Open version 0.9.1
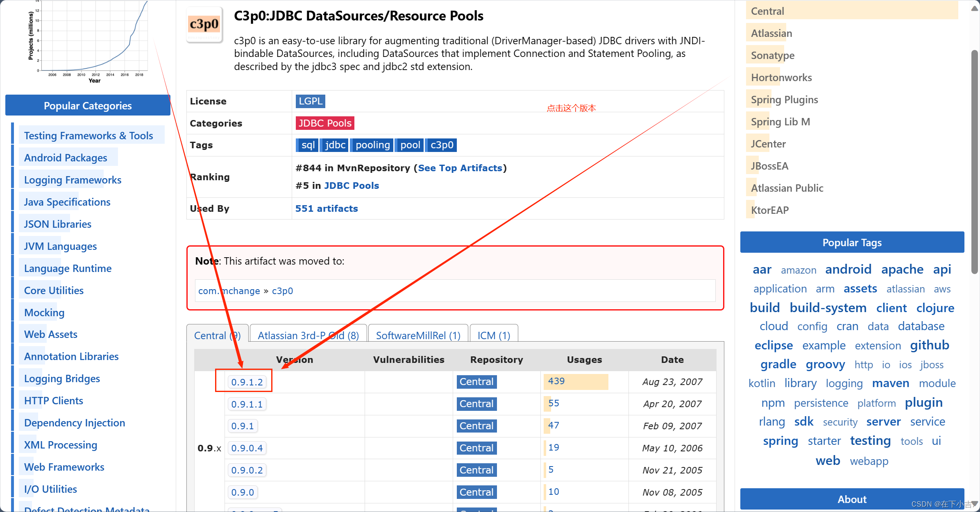 pyautogui.click(x=243, y=426)
